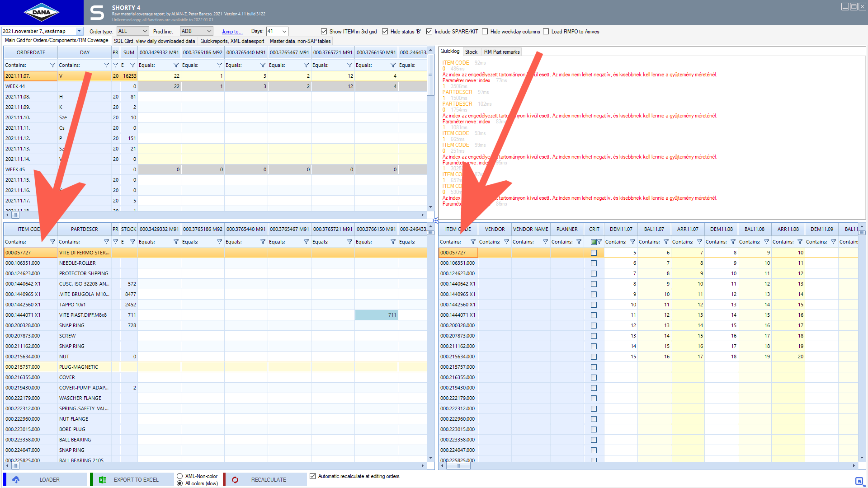Screen dimensions: 868x488
Task: Click the ORDERDATE column filter funnel icon
Action: pos(52,65)
